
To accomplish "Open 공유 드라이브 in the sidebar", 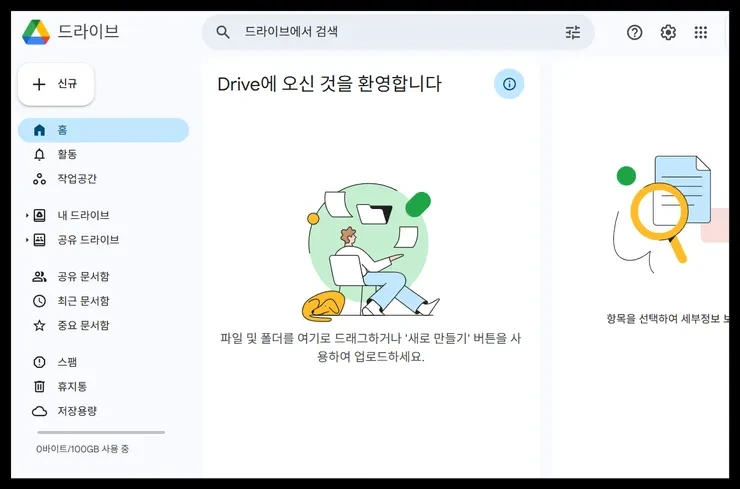I will (88, 240).
